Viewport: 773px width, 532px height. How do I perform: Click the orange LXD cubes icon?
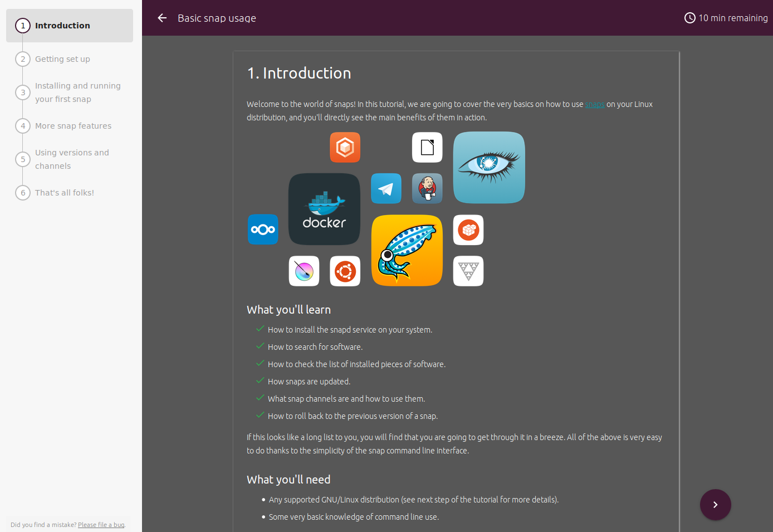468,230
